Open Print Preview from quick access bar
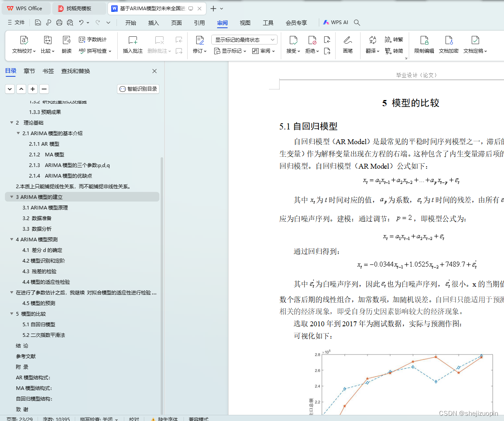The height and width of the screenshot is (421, 504). 70,22
